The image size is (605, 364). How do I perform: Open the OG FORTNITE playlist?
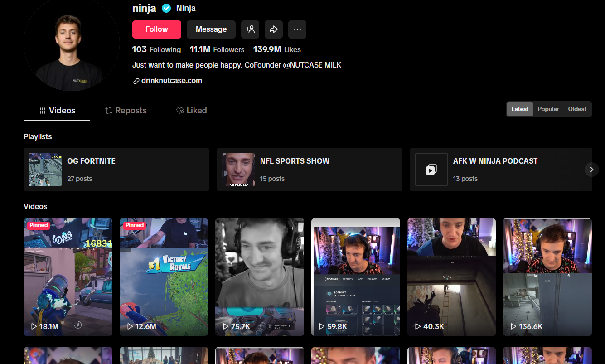point(116,170)
